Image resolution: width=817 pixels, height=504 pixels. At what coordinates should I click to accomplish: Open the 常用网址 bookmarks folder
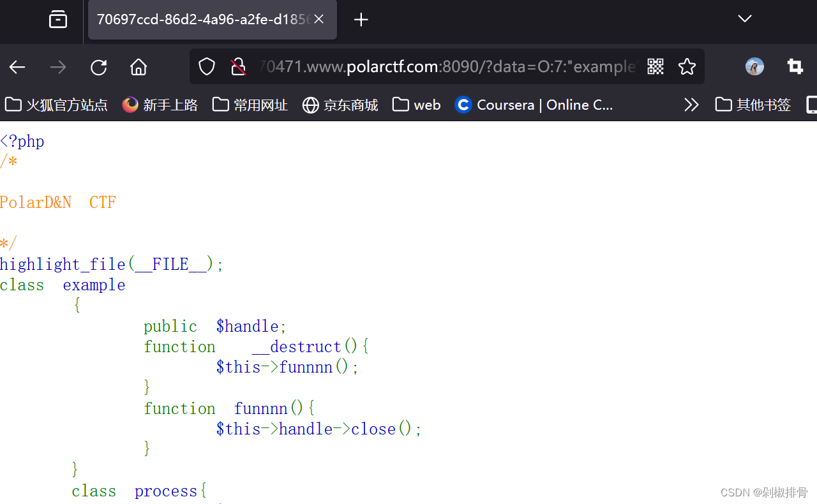[249, 105]
